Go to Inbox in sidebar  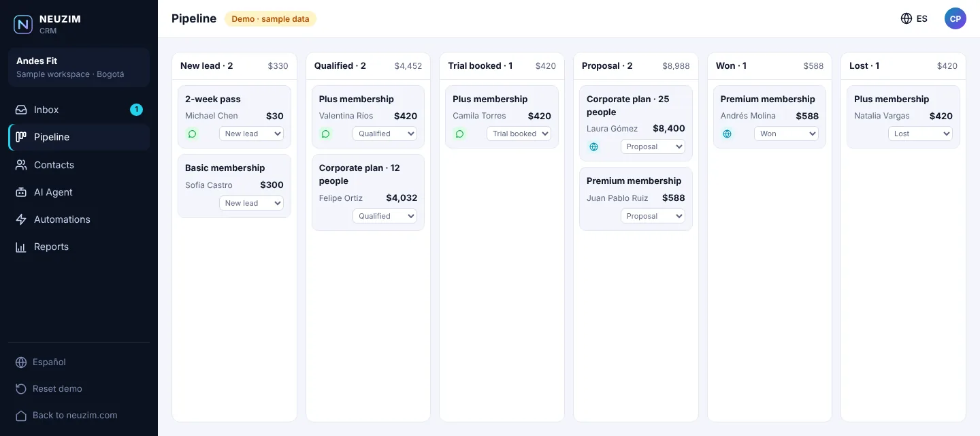pyautogui.click(x=79, y=110)
